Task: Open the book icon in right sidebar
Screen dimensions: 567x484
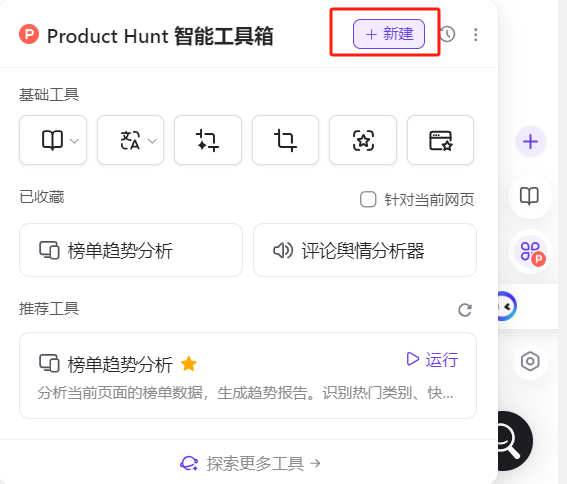Action: [x=529, y=196]
